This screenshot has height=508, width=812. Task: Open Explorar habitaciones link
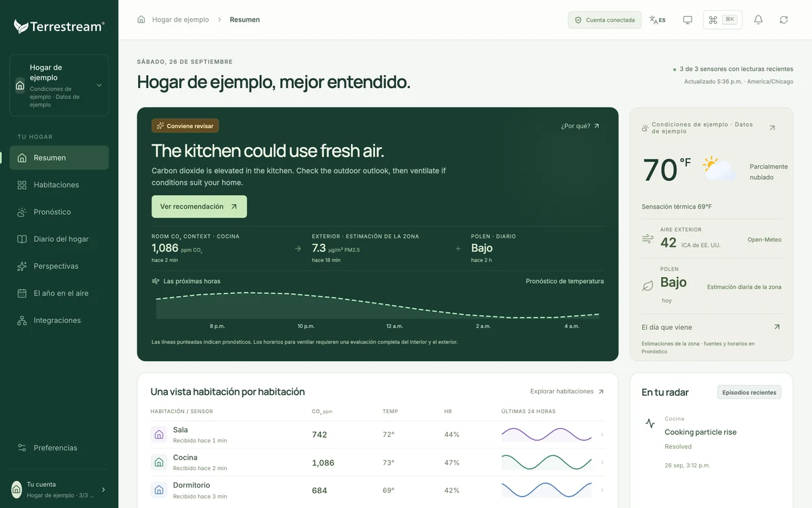(567, 391)
